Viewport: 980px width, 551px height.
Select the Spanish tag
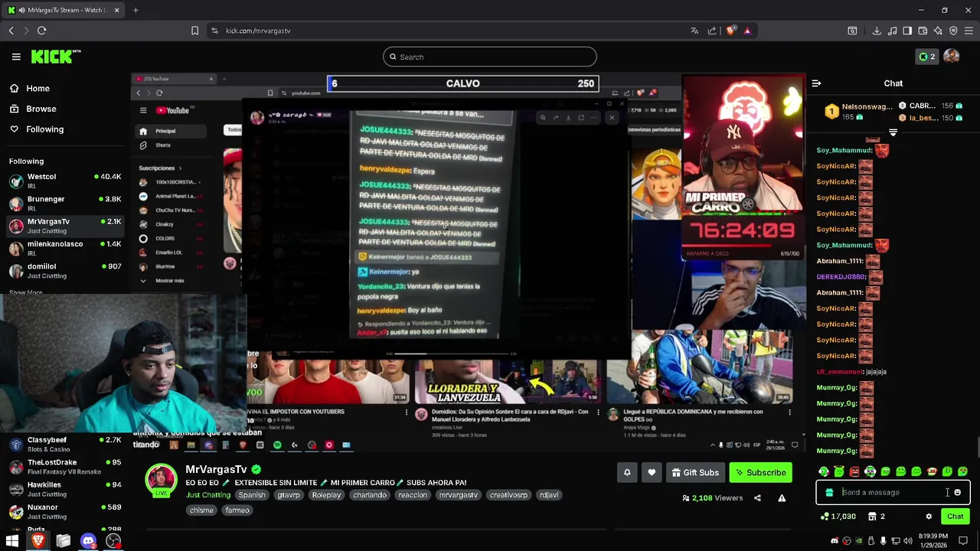click(251, 495)
